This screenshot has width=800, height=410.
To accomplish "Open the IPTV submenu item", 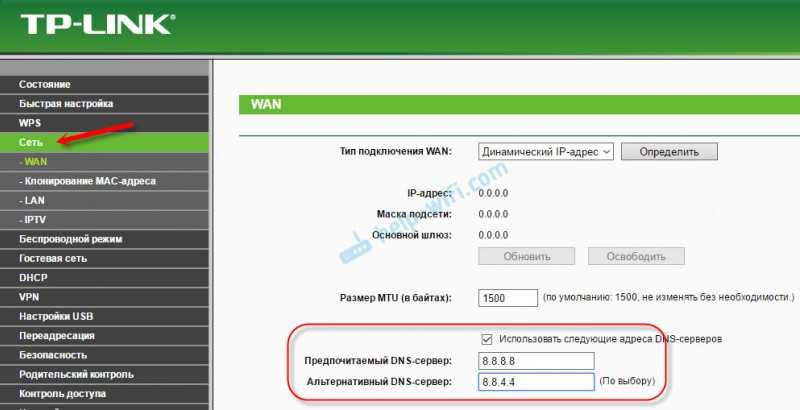I will tap(104, 220).
